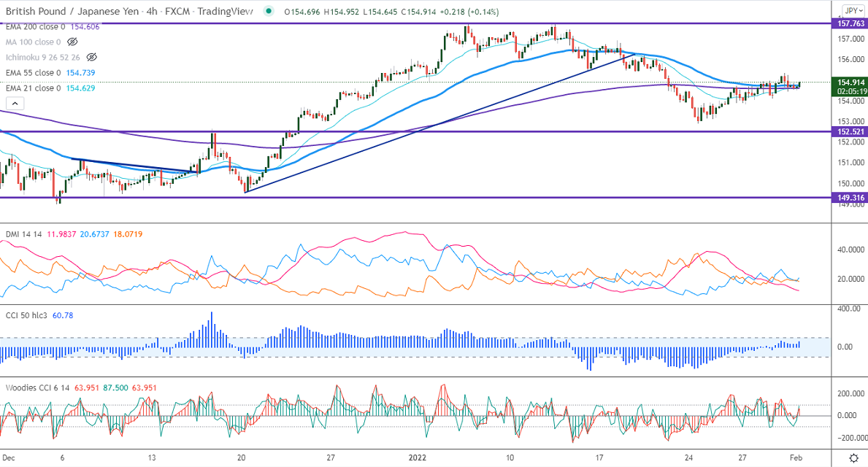
Task: Unhide the Ichimoku indicator via eye icon
Action: tap(92, 57)
